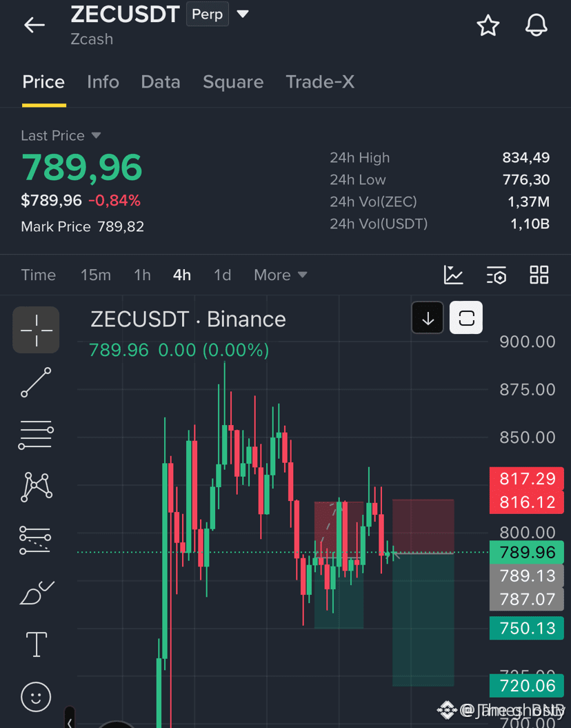The width and height of the screenshot is (571, 728).
Task: Click the 24h Vol(USDT) value 1,10B
Action: pos(530,224)
